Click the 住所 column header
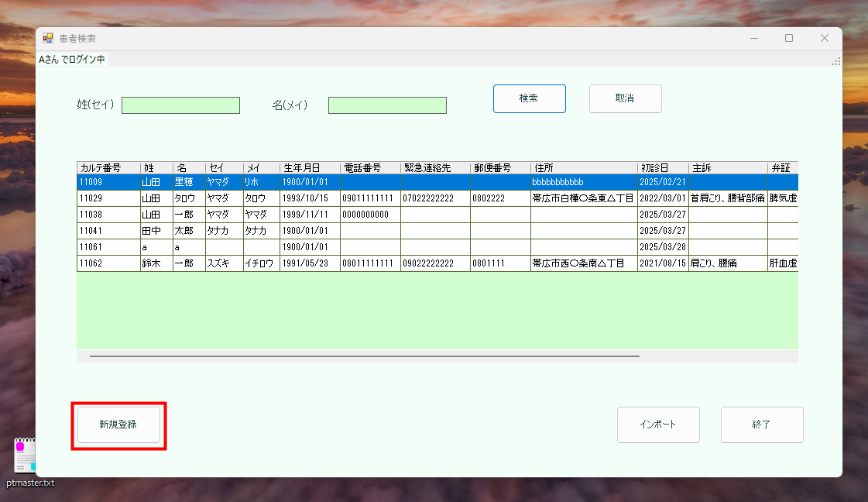The height and width of the screenshot is (502, 868). (581, 167)
